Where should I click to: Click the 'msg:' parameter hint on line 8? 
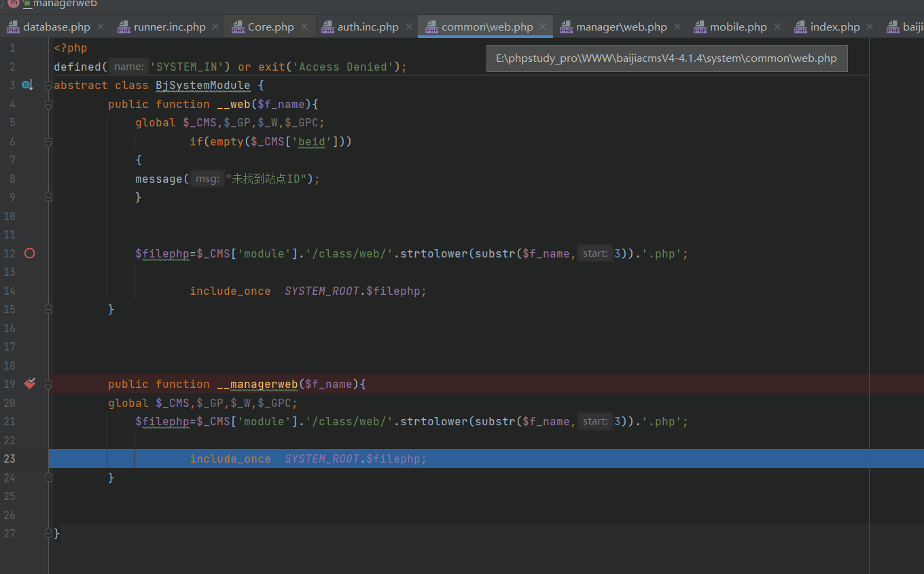(207, 179)
